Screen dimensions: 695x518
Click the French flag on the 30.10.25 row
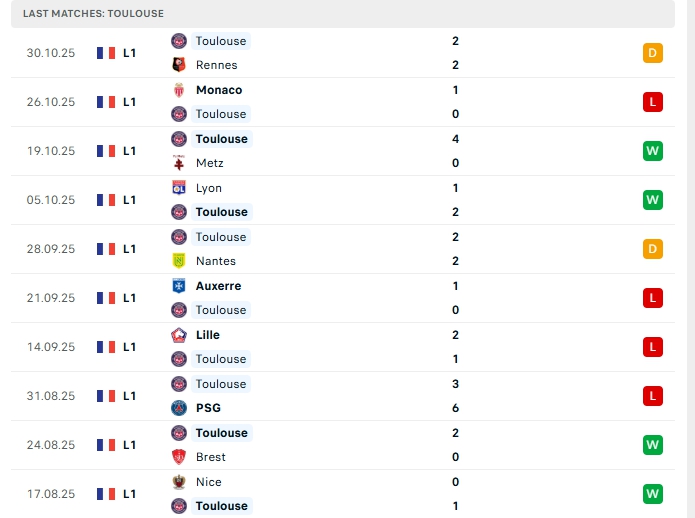105,53
